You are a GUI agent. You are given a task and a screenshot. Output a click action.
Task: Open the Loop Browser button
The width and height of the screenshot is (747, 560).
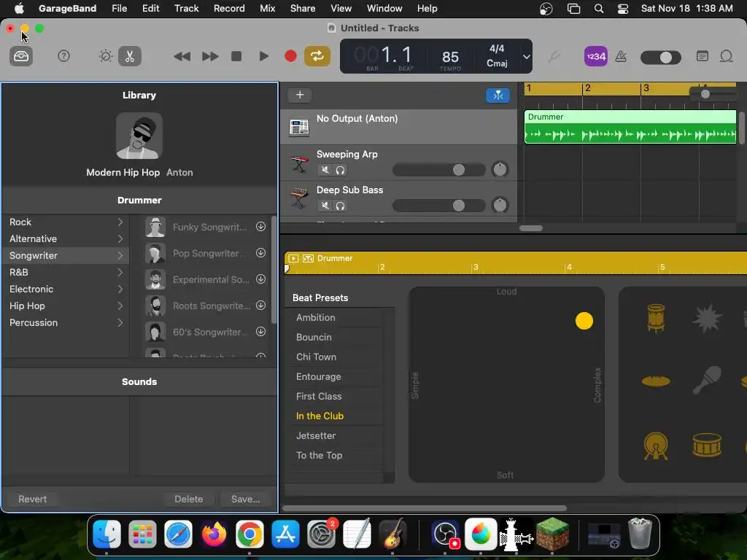(726, 56)
